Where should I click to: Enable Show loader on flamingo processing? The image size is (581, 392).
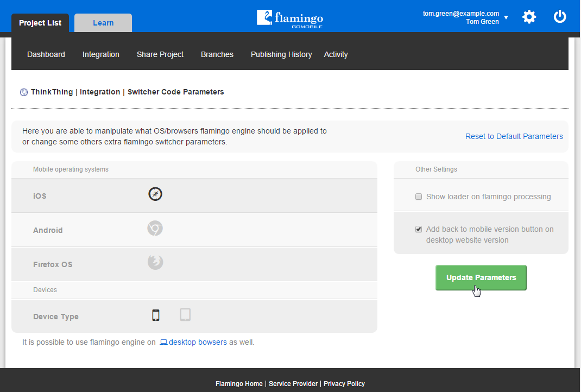419,197
